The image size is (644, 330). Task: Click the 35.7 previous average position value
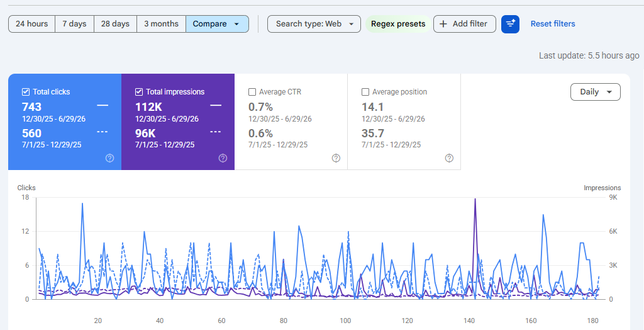tap(373, 134)
